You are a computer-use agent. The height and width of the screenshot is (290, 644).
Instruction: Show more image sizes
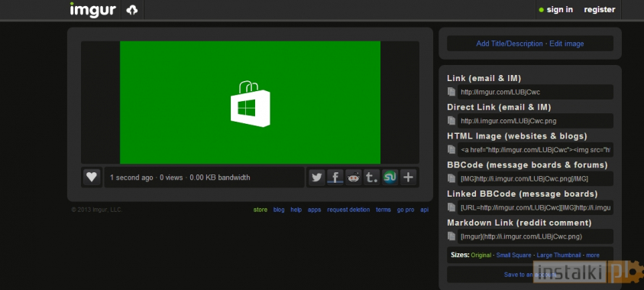tap(593, 255)
